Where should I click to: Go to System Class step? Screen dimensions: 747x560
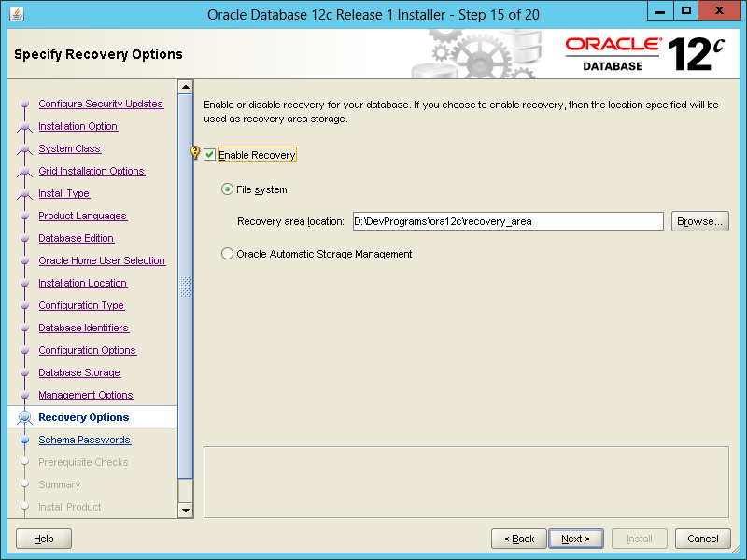point(69,148)
